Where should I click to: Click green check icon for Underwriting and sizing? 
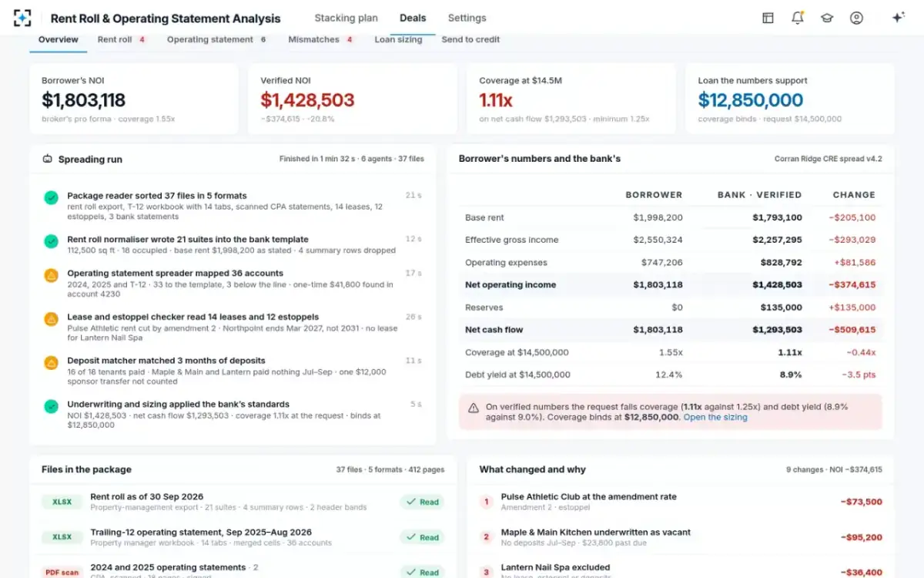coord(51,407)
